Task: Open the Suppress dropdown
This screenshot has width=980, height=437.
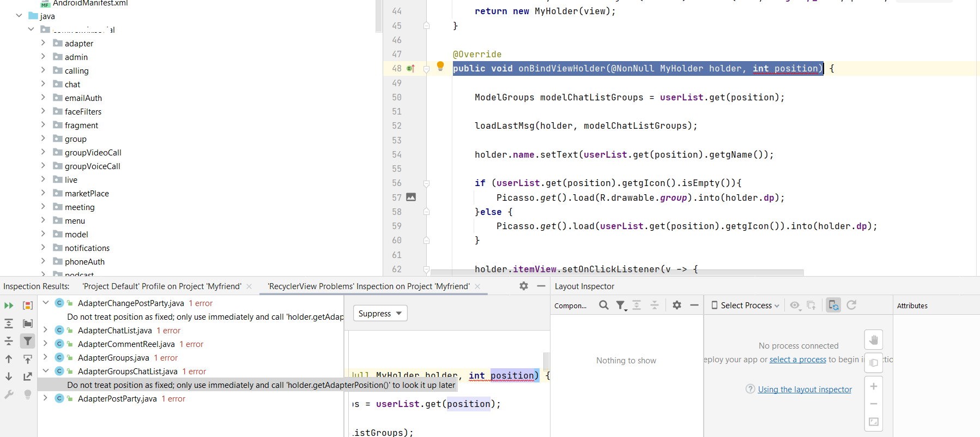Action: click(x=380, y=314)
